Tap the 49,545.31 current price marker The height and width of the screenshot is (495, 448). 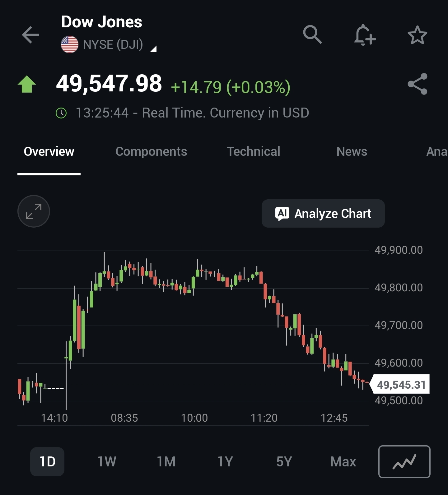click(x=401, y=385)
